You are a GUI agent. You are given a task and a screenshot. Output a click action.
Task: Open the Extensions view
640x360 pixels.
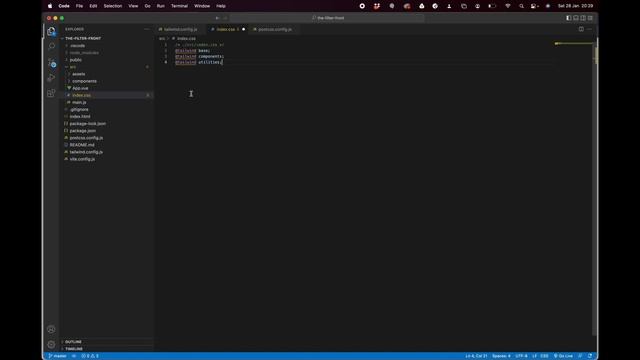coord(51,93)
